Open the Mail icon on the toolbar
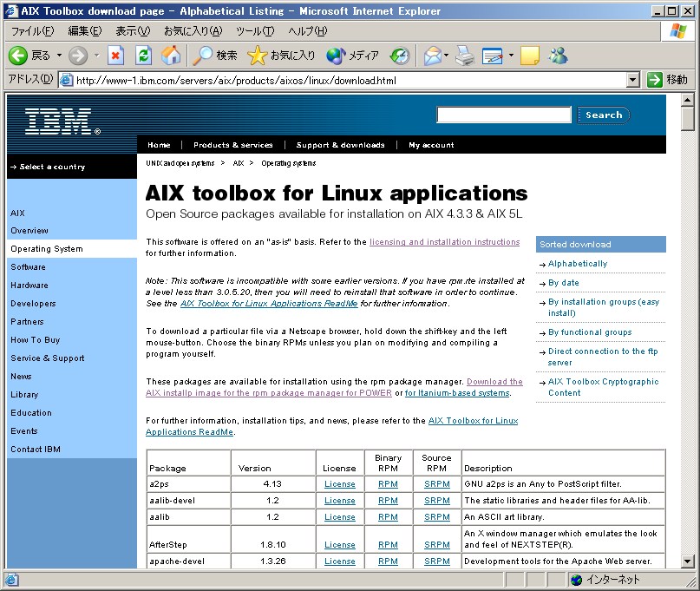Viewport: 700px width, 591px height. point(434,56)
